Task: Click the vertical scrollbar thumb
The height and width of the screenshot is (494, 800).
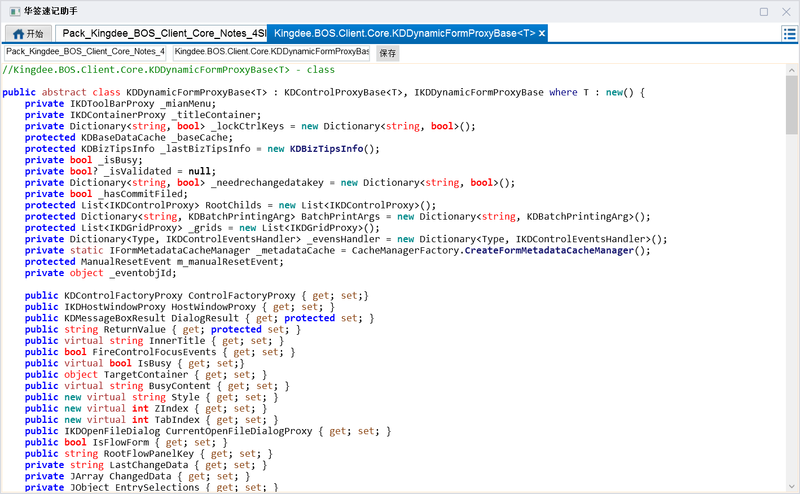Action: 791,105
